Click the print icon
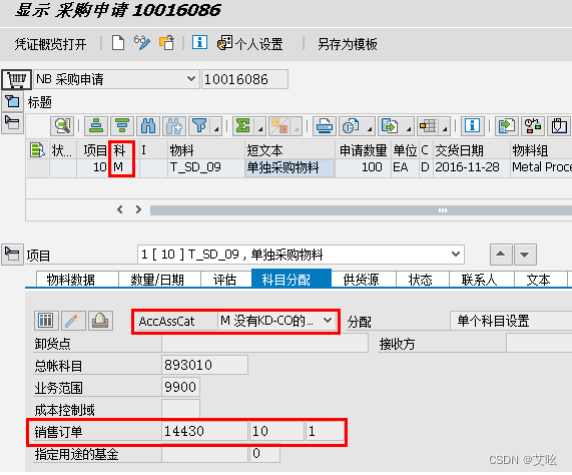Viewport: 572px width, 475px height. point(324,126)
